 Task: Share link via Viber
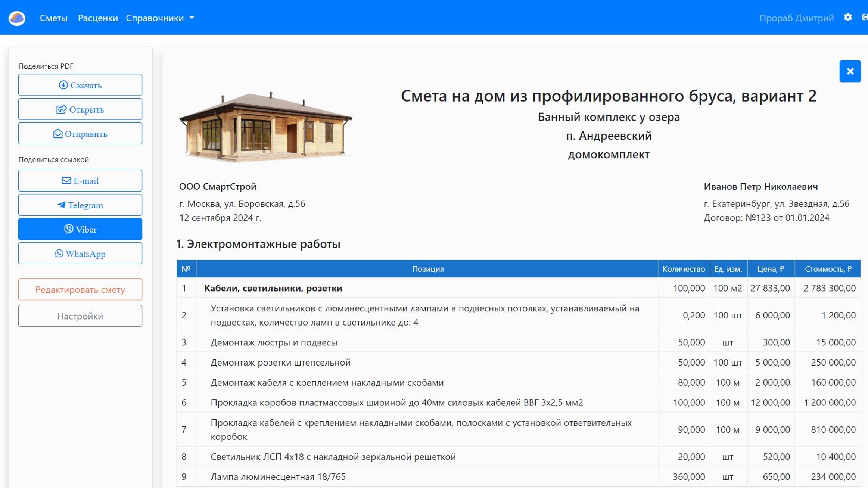coord(80,229)
